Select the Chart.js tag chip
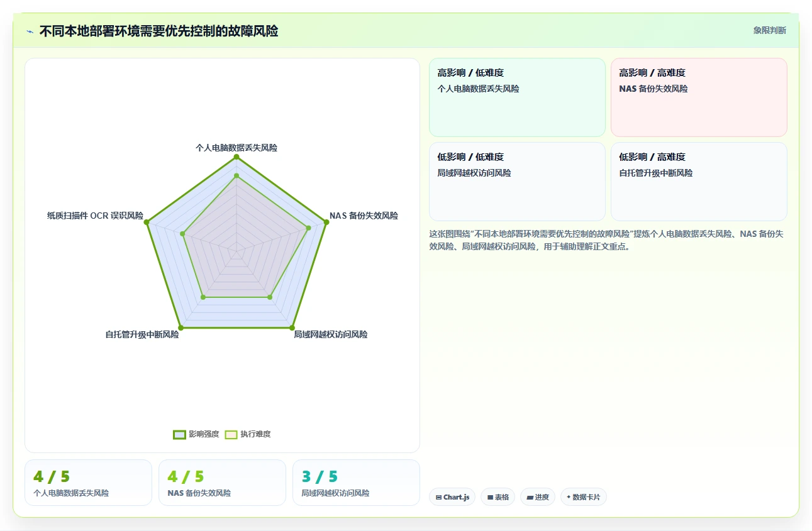 pyautogui.click(x=452, y=497)
